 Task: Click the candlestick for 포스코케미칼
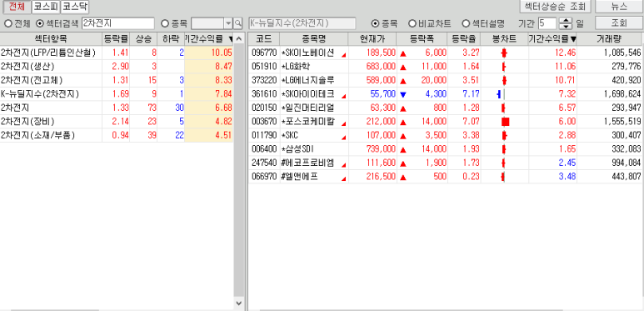[505, 122]
